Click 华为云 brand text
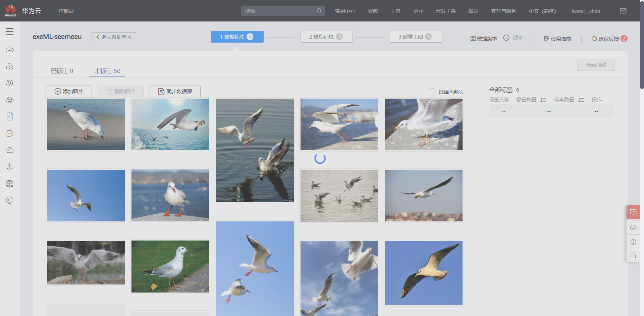 click(x=32, y=11)
